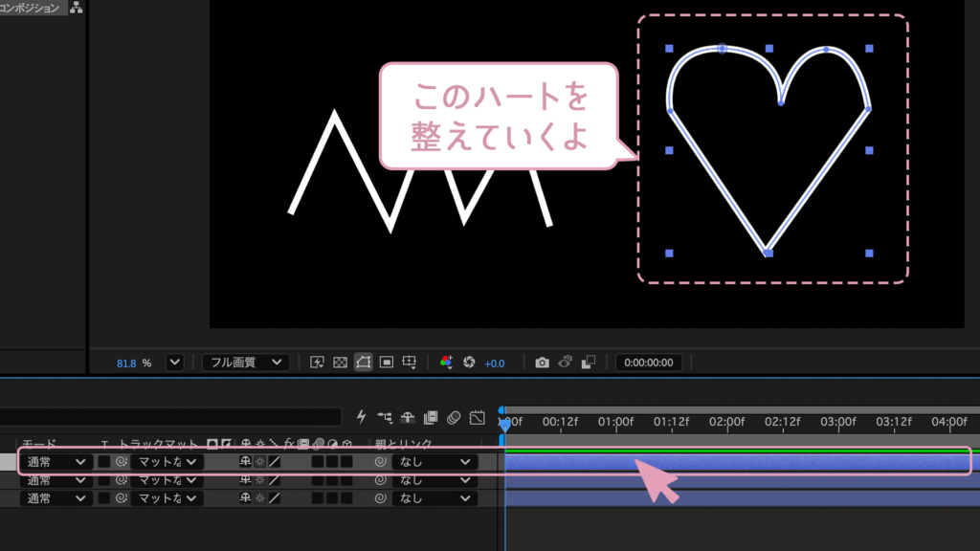Viewport: 980px width, 551px height.
Task: Toggle hide shy layers icon in timeline
Action: (x=408, y=417)
